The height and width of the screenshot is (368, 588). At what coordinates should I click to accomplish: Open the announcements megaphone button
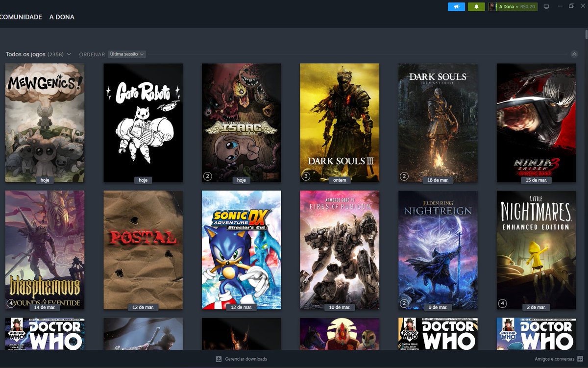456,7
